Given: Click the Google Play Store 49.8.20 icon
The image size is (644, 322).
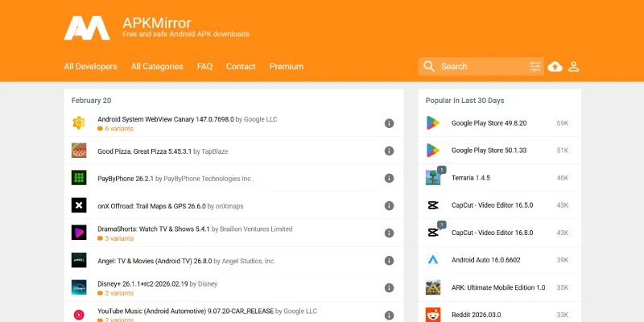Looking at the screenshot, I should [433, 123].
